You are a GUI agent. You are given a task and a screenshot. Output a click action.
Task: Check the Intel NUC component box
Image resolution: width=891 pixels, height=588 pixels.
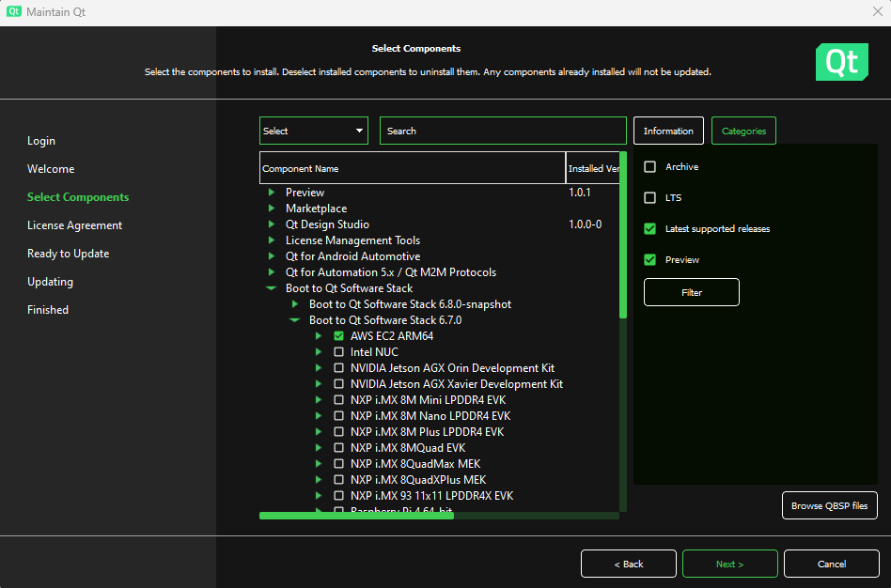point(339,352)
